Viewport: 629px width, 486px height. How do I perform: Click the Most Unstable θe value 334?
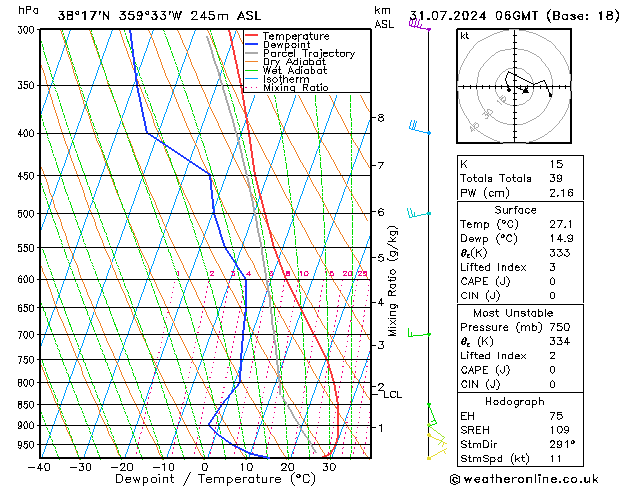tap(560, 342)
